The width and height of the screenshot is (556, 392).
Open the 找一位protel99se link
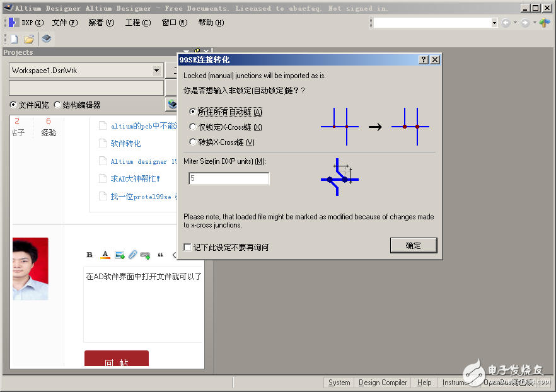(x=143, y=197)
